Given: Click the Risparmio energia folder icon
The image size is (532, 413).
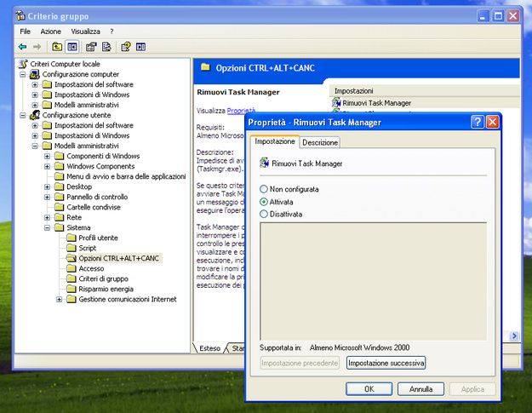Looking at the screenshot, I should (x=72, y=289).
